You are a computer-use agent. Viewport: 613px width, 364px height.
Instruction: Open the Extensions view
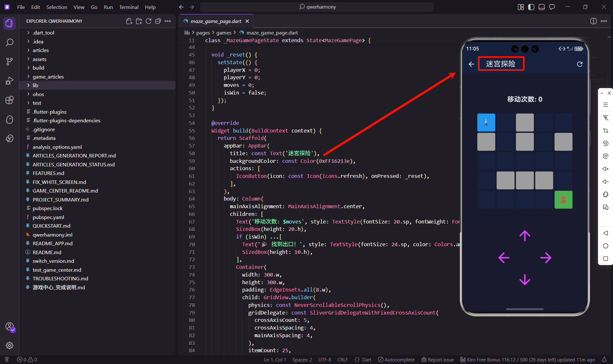point(10,100)
